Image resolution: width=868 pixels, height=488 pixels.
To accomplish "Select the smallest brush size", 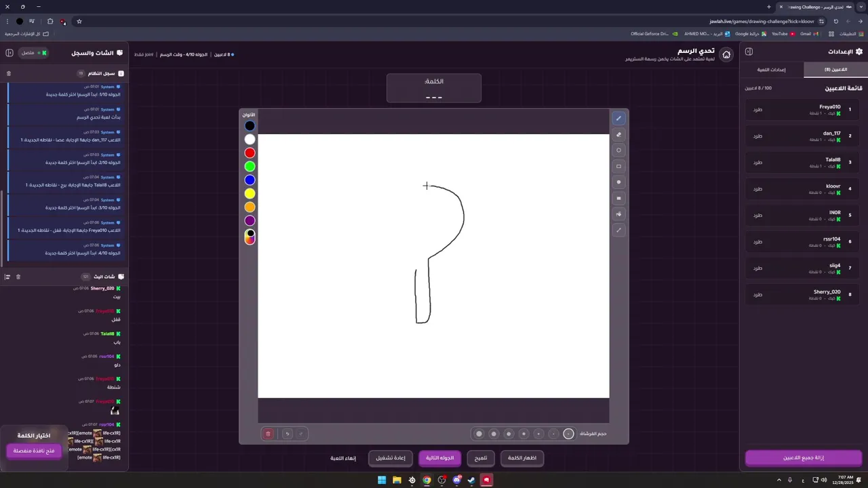I will tap(568, 434).
